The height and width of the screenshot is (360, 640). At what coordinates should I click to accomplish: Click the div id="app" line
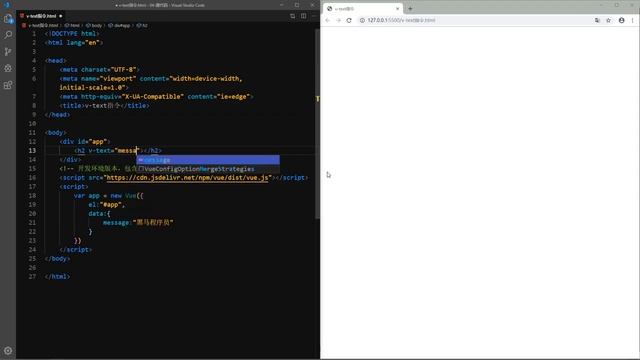pos(85,142)
